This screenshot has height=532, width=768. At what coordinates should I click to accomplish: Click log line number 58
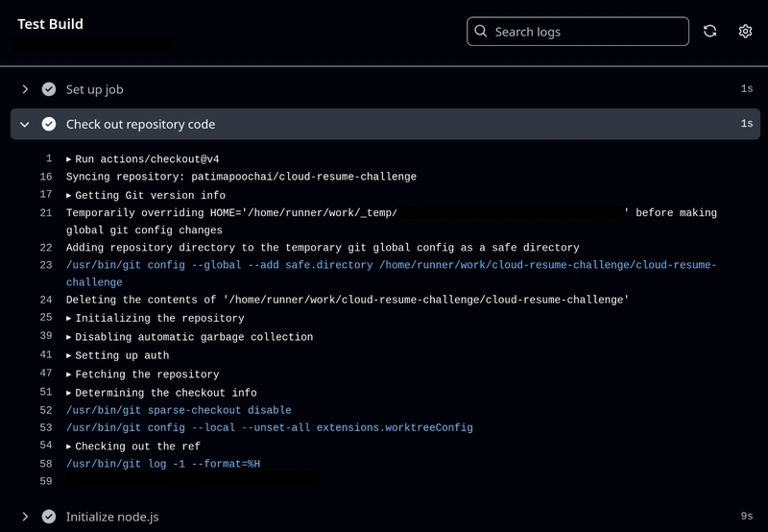[46, 464]
